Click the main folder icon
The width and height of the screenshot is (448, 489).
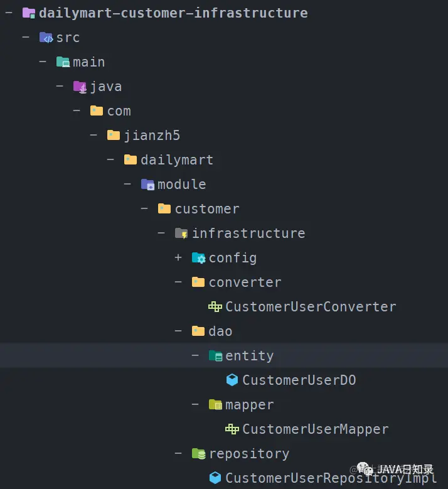[63, 62]
